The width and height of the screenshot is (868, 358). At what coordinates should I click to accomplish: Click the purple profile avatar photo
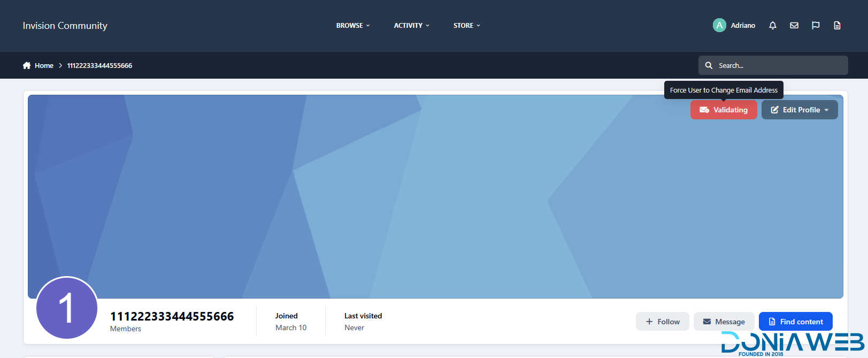click(x=67, y=308)
